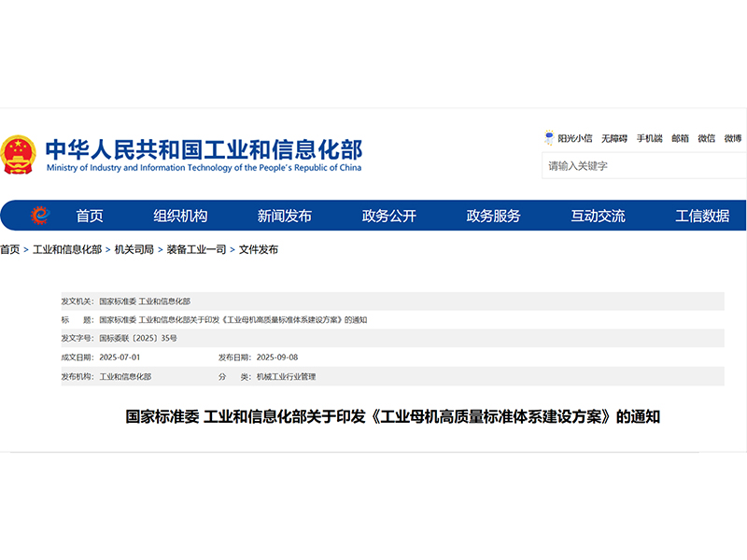Viewport: 747px width, 560px height.
Task: Open the 邮箱 mailbox link
Action: tap(680, 138)
